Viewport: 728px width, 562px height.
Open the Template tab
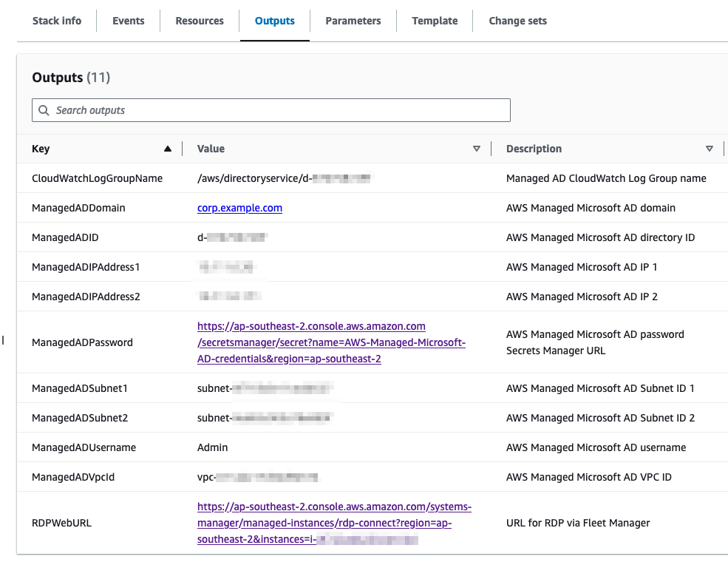click(x=435, y=21)
